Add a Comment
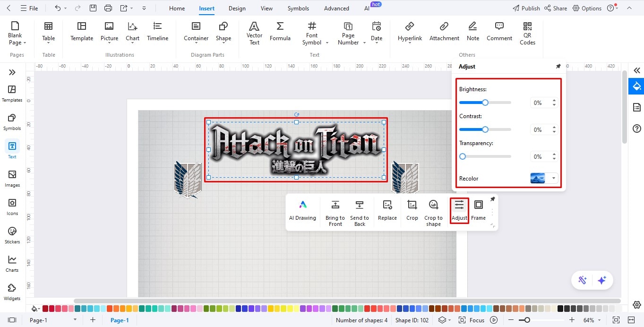The width and height of the screenshot is (644, 327). [499, 31]
